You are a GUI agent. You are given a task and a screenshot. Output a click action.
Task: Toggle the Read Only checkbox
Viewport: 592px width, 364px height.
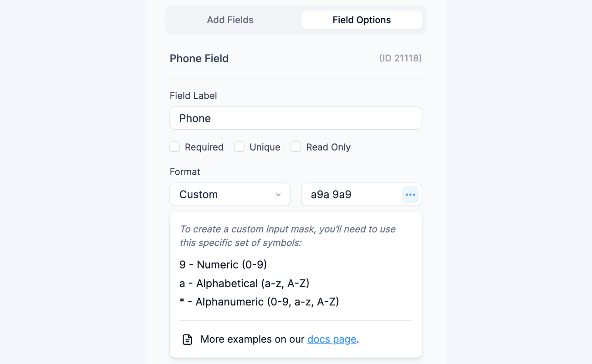[x=296, y=147]
